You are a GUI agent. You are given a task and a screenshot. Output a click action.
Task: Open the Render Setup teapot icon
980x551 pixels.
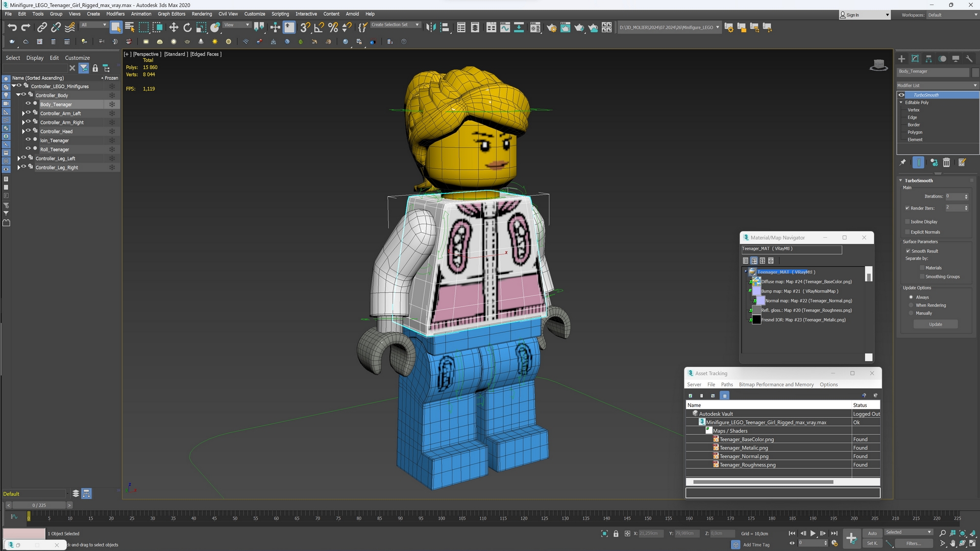pyautogui.click(x=551, y=28)
